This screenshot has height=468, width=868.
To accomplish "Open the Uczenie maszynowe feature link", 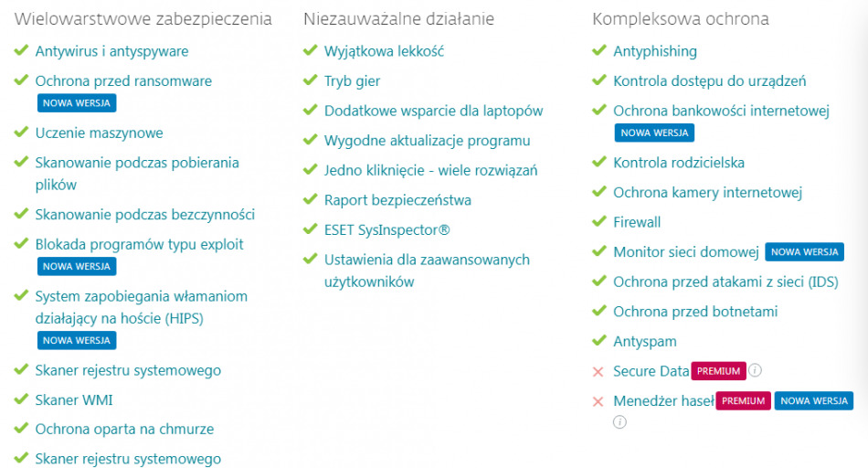I will click(99, 133).
